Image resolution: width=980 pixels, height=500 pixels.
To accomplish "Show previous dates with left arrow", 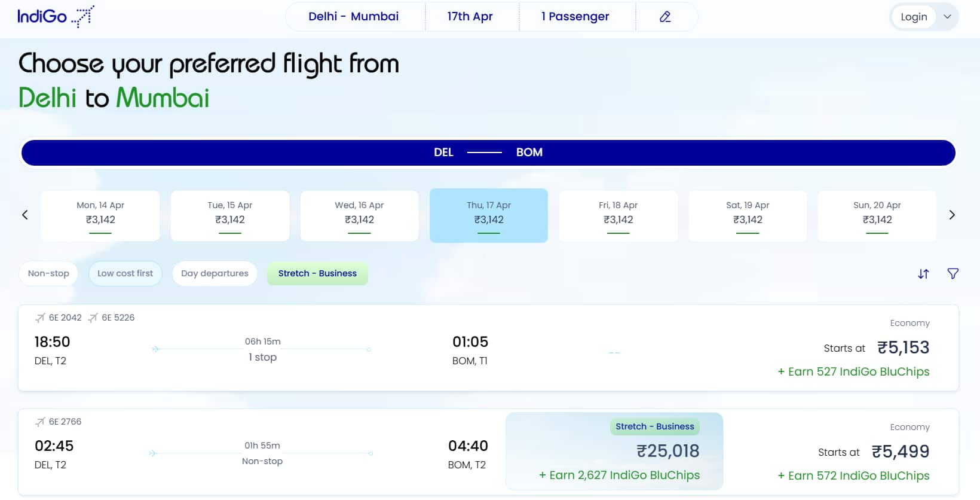I will (x=25, y=215).
